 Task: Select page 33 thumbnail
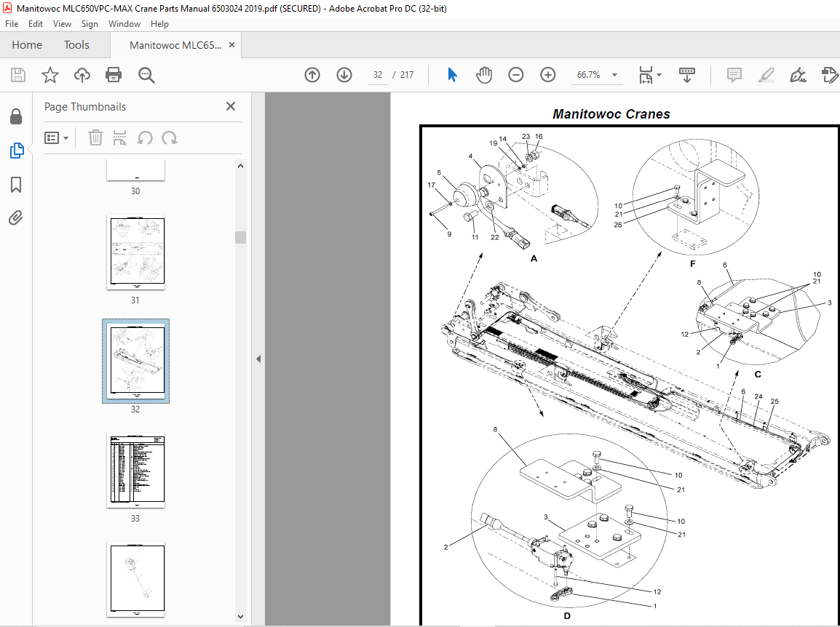pos(135,470)
